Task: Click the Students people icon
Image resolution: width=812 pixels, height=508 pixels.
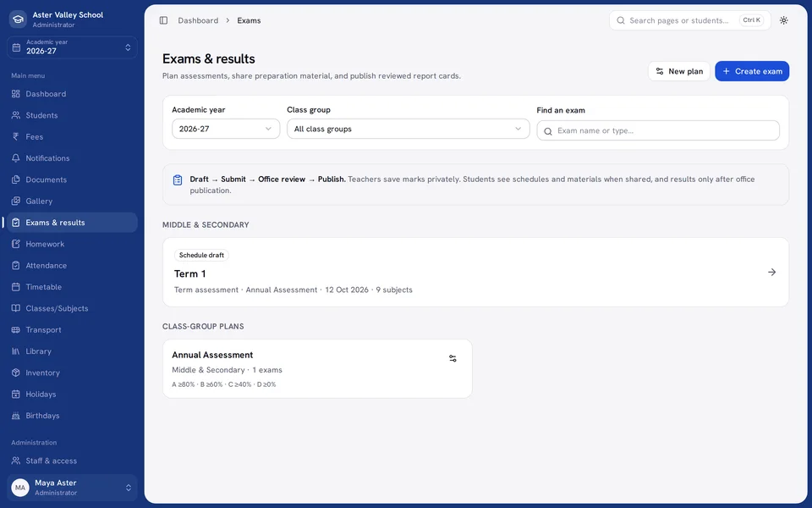Action: tap(15, 115)
